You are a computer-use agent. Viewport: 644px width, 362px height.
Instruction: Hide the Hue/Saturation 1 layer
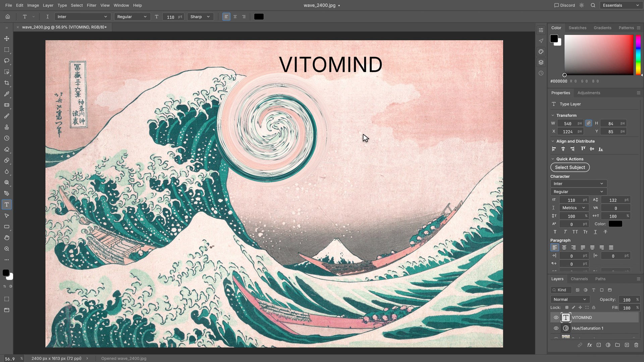click(556, 328)
